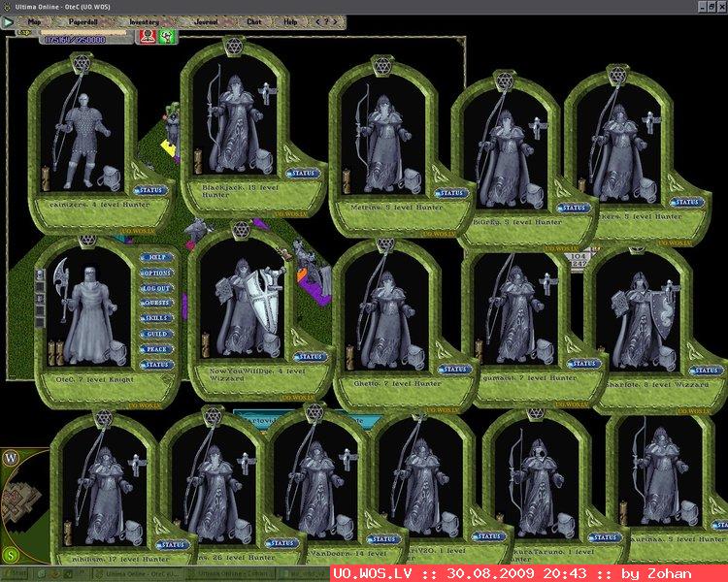Image resolution: width=728 pixels, height=582 pixels.
Task: Open Ghetto's backpack icon
Action: coord(415,357)
